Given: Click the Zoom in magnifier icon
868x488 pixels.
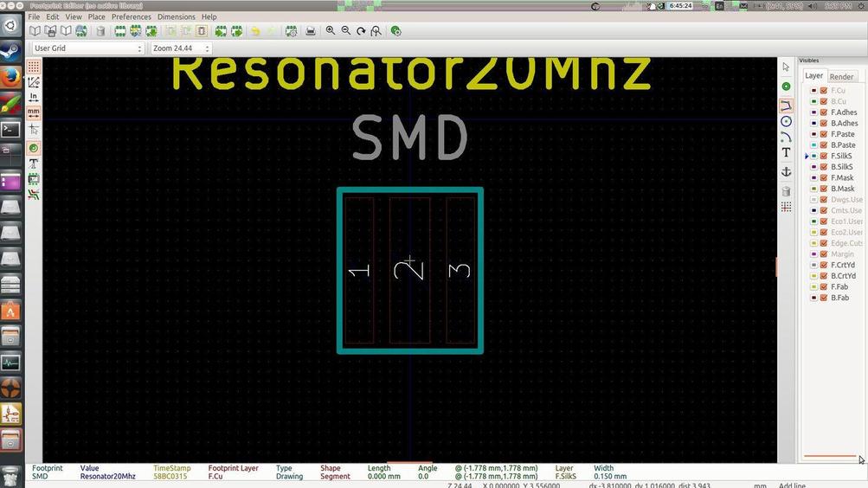Looking at the screenshot, I should [331, 31].
